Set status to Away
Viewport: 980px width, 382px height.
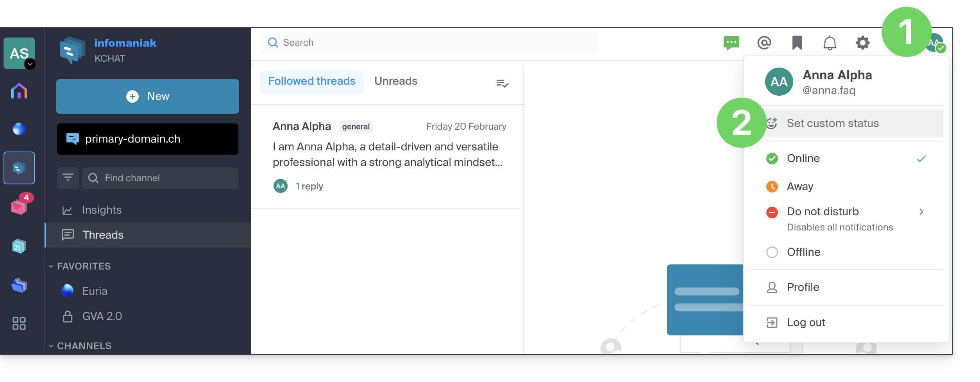point(846,187)
